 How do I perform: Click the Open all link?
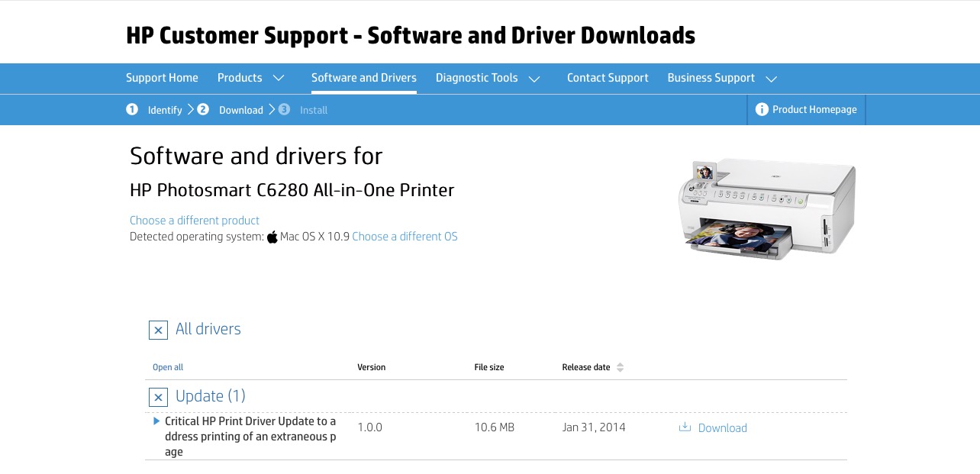(x=168, y=367)
